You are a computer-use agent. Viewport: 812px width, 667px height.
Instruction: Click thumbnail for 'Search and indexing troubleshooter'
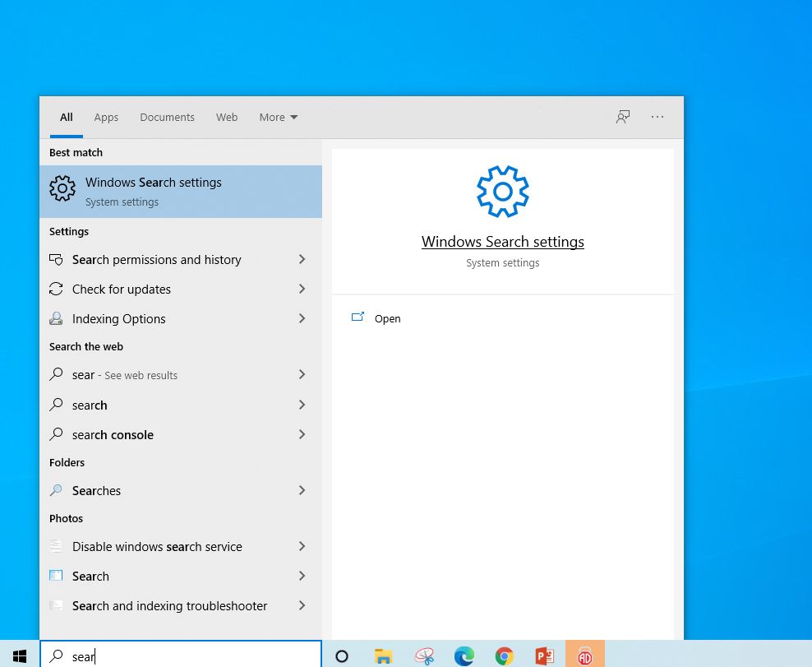[x=56, y=604]
